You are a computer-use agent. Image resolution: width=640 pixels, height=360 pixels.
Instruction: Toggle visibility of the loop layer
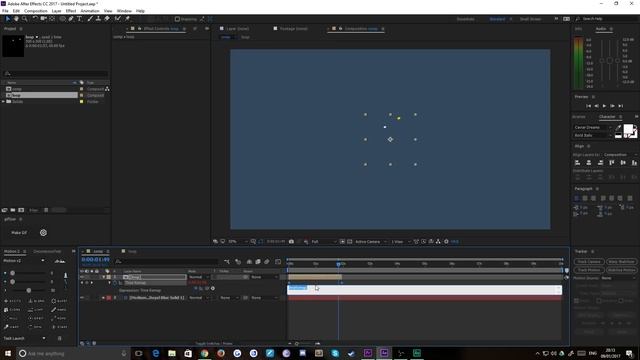pos(82,277)
